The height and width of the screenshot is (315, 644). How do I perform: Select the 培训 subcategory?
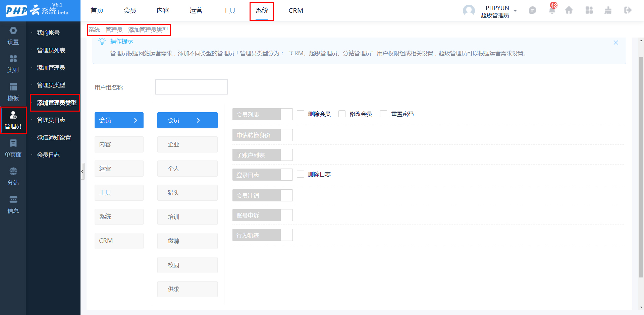[x=187, y=217]
